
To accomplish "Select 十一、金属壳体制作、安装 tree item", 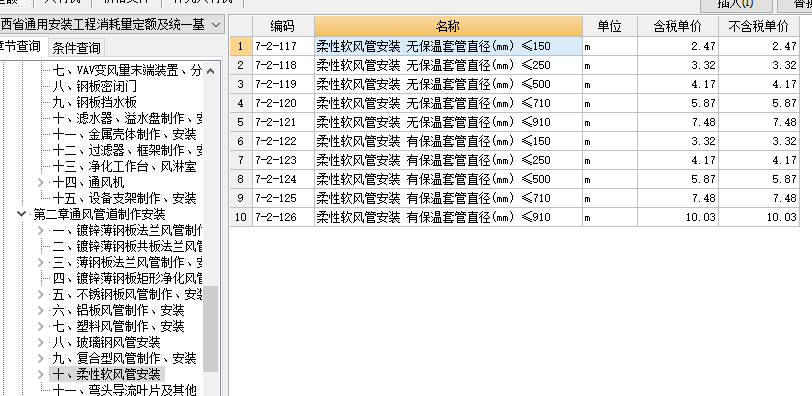I will (124, 135).
